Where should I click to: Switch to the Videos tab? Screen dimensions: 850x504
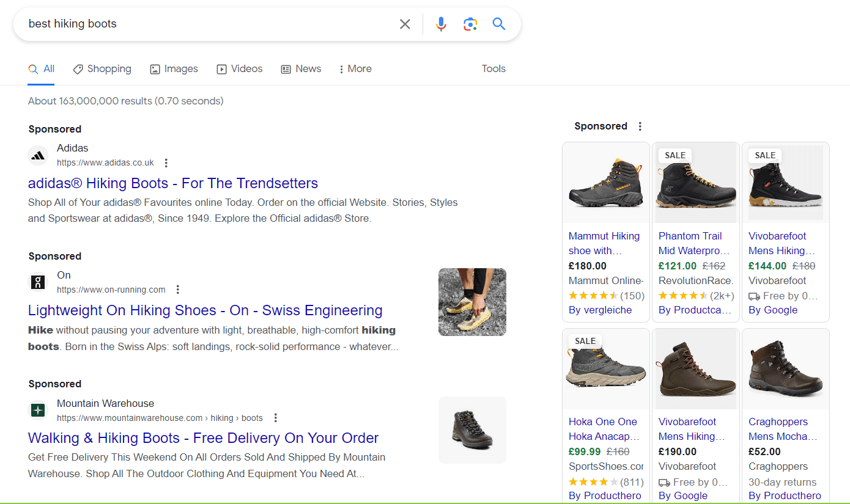point(240,69)
